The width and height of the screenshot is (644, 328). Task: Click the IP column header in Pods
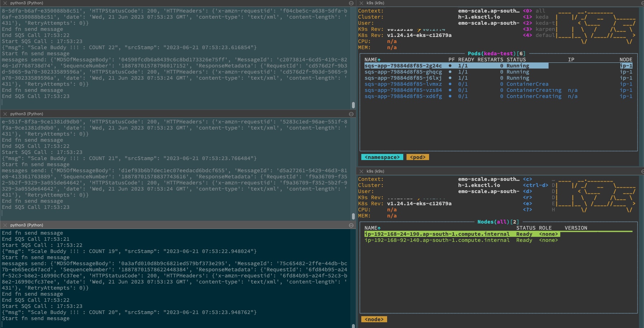pyautogui.click(x=571, y=60)
